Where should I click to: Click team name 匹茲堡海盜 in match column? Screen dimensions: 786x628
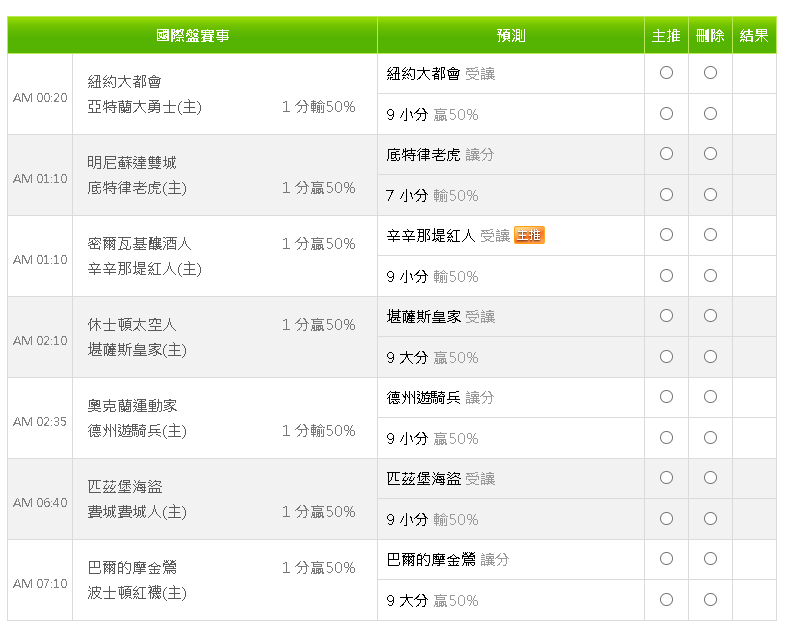124,487
